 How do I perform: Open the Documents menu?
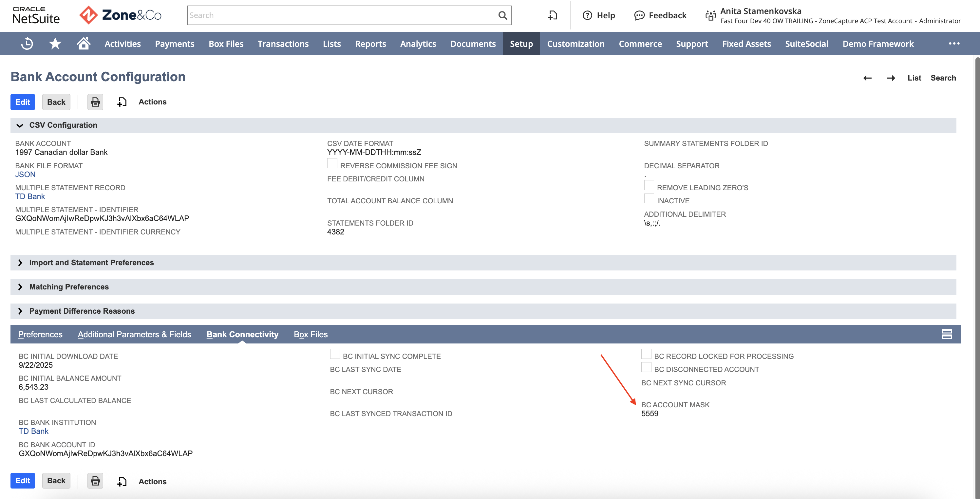pyautogui.click(x=473, y=44)
